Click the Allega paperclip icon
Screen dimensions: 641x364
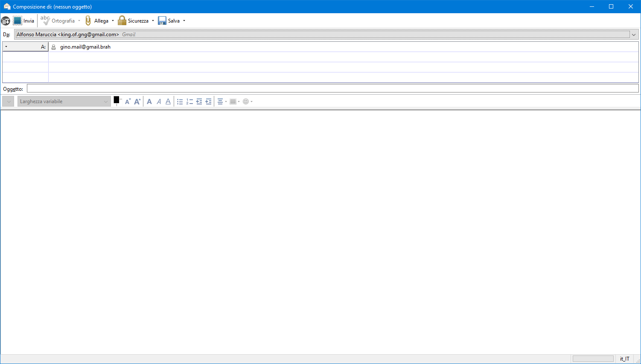click(x=88, y=21)
